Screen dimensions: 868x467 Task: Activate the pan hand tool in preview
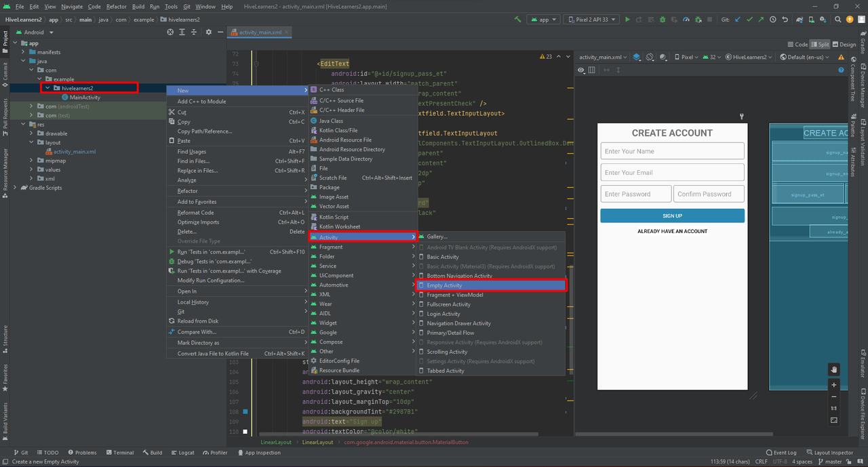834,369
